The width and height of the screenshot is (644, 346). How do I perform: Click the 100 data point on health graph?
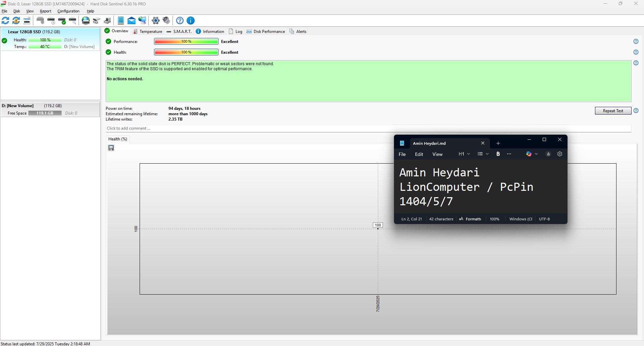[378, 229]
